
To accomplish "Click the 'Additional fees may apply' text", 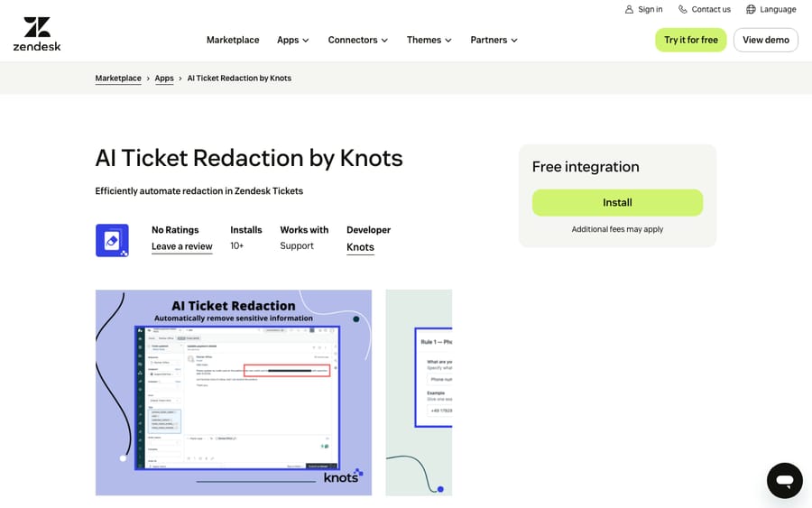I will 617,229.
